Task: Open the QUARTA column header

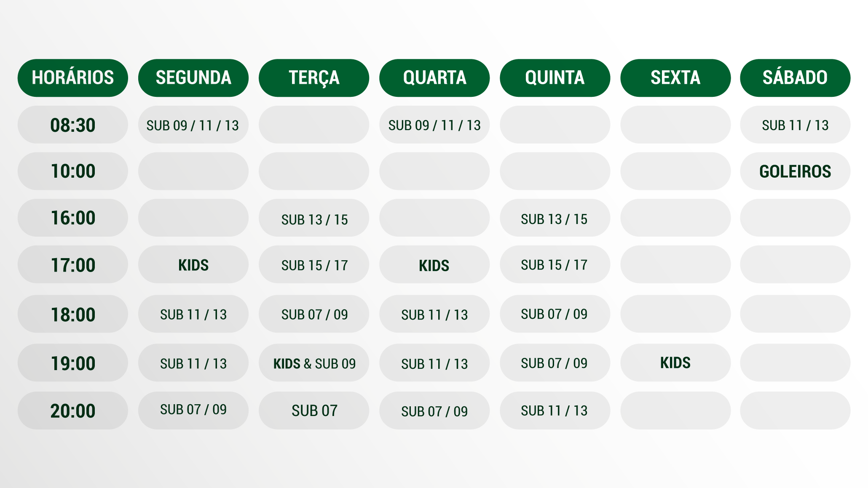Action: tap(434, 78)
